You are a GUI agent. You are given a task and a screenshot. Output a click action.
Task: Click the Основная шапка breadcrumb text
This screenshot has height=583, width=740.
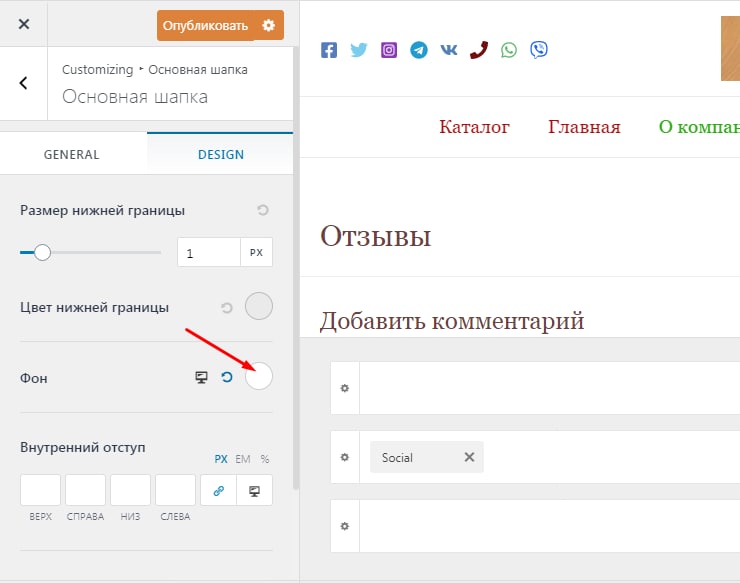pos(198,70)
